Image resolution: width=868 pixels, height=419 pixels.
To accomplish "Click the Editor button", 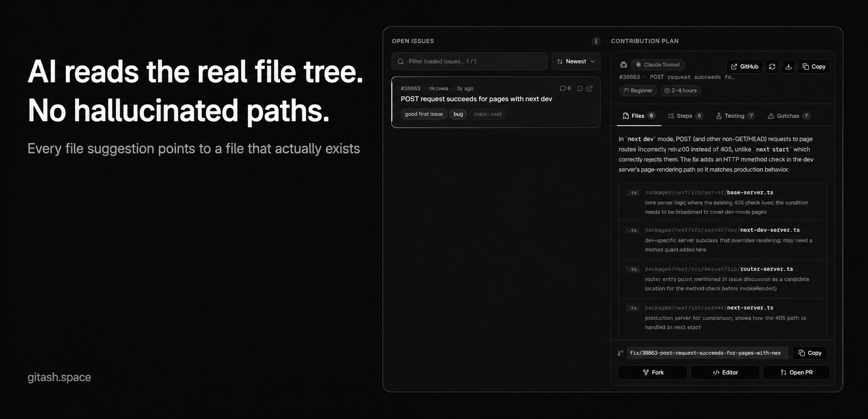I will (725, 372).
